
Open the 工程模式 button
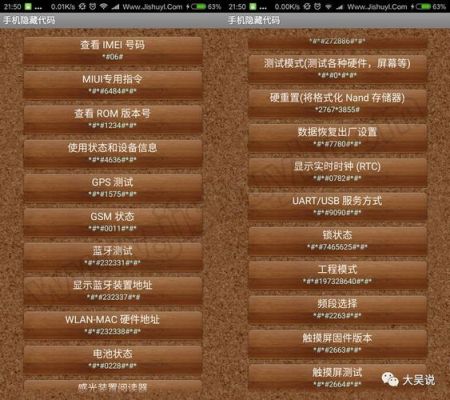pyautogui.click(x=337, y=275)
